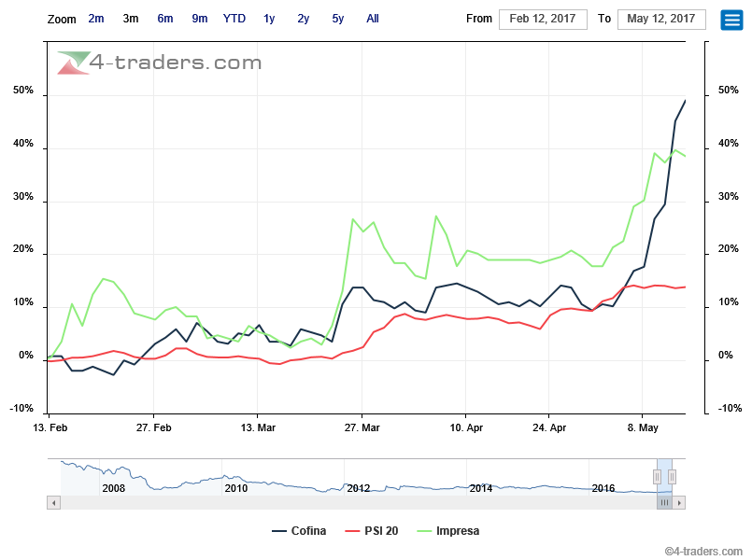
Task: Click the 24. Apr axis label
Action: coord(549,427)
